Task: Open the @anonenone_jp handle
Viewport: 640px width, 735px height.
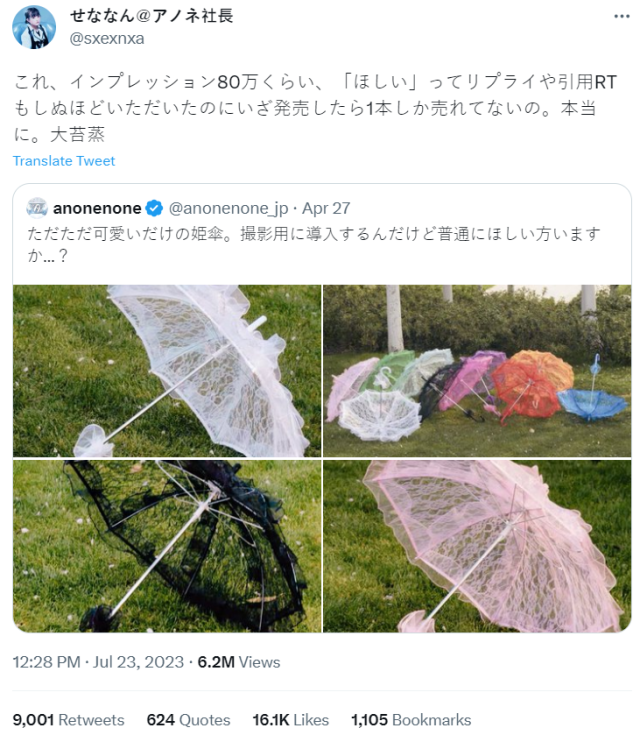Action: tap(228, 209)
